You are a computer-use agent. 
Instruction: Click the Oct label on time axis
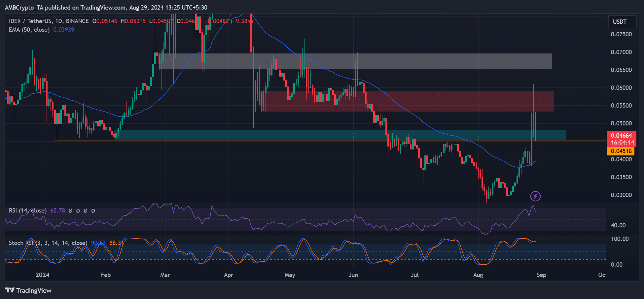[602, 275]
